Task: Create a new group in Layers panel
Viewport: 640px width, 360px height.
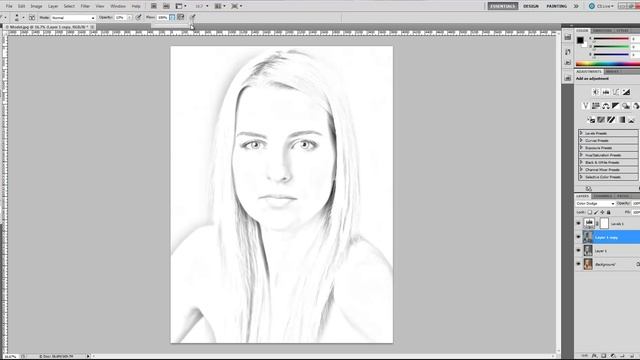Action: [622, 356]
